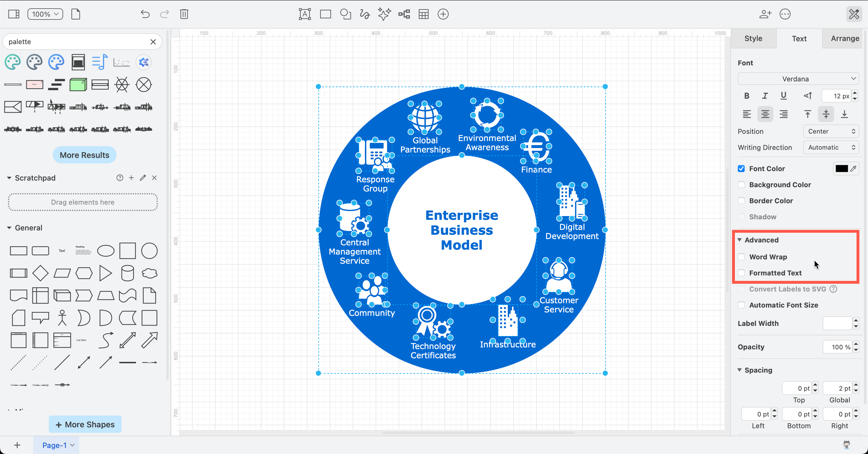868x454 pixels.
Task: Select the Enterprise Business Model text
Action: tap(462, 230)
